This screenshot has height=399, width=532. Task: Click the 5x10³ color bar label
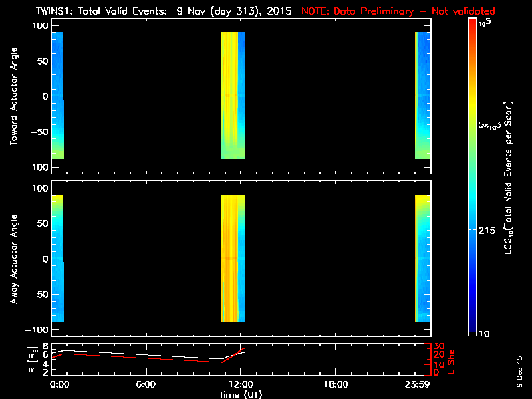(x=493, y=125)
